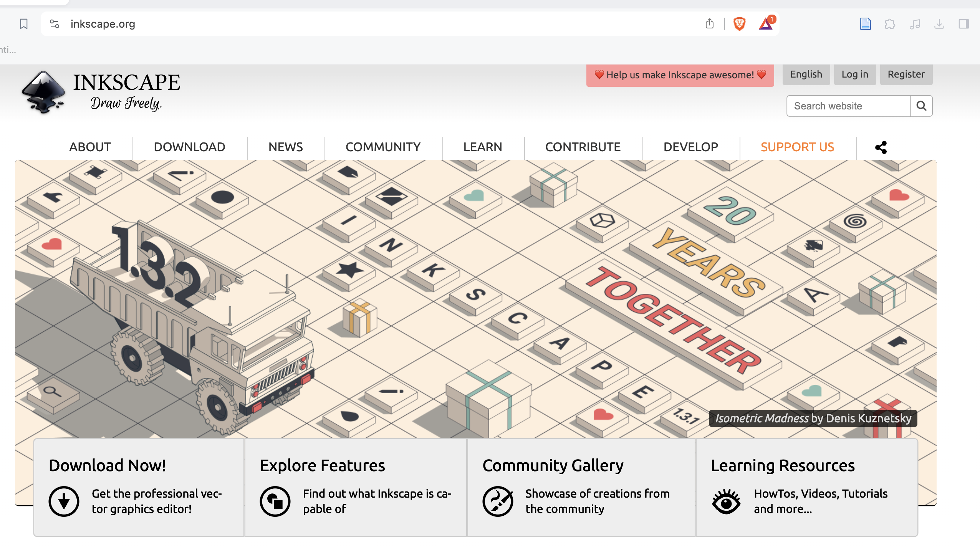The image size is (980, 546).
Task: Toggle the browser sidebar panel
Action: (x=963, y=24)
